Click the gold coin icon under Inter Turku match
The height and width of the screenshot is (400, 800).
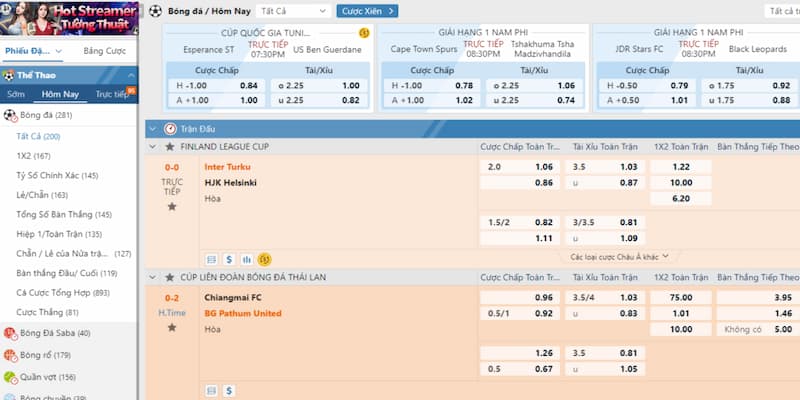click(x=264, y=260)
